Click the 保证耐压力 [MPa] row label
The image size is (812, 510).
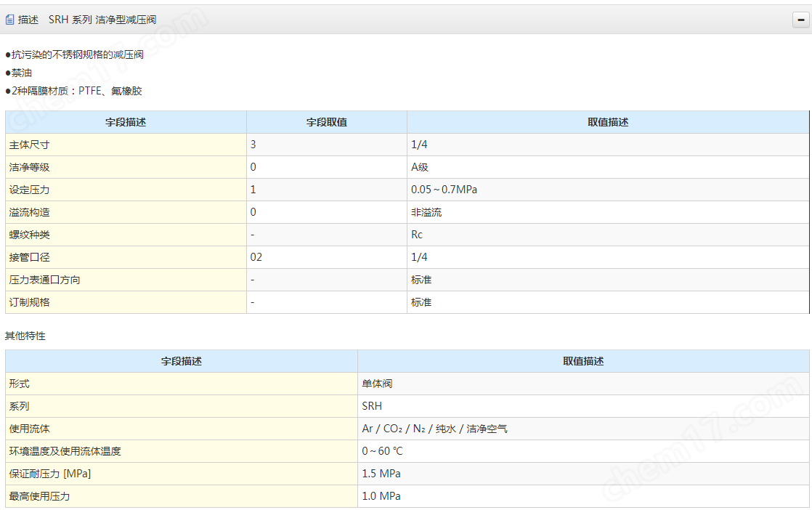49,474
